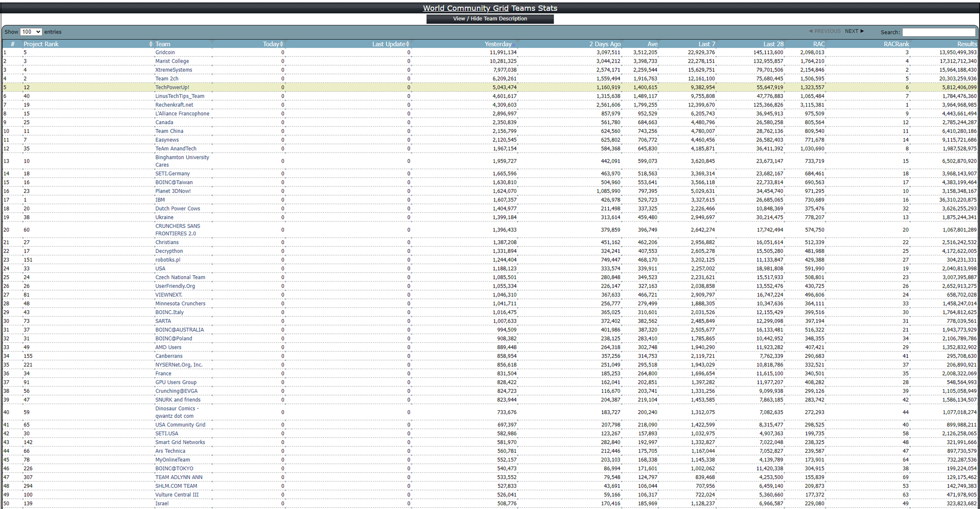Open the robotiks.pl team link
Image resolution: width=980 pixels, height=509 pixels.
pos(167,260)
